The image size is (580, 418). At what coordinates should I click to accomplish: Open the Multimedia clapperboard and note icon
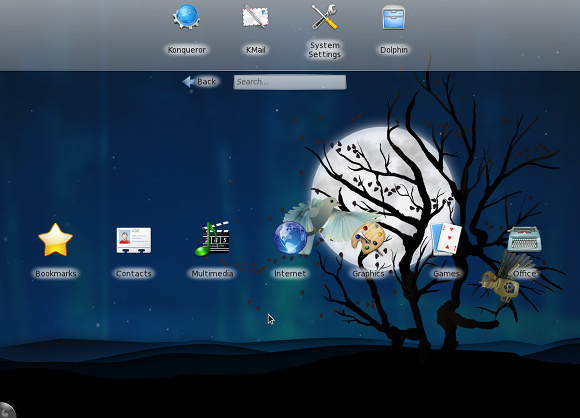click(212, 239)
